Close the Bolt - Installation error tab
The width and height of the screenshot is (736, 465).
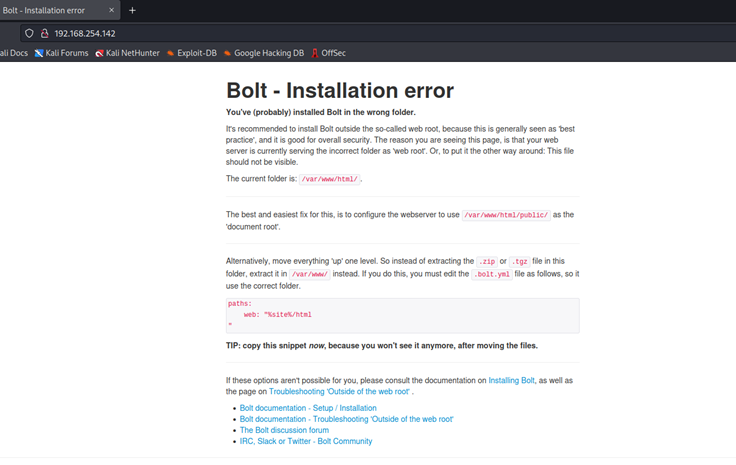click(111, 10)
